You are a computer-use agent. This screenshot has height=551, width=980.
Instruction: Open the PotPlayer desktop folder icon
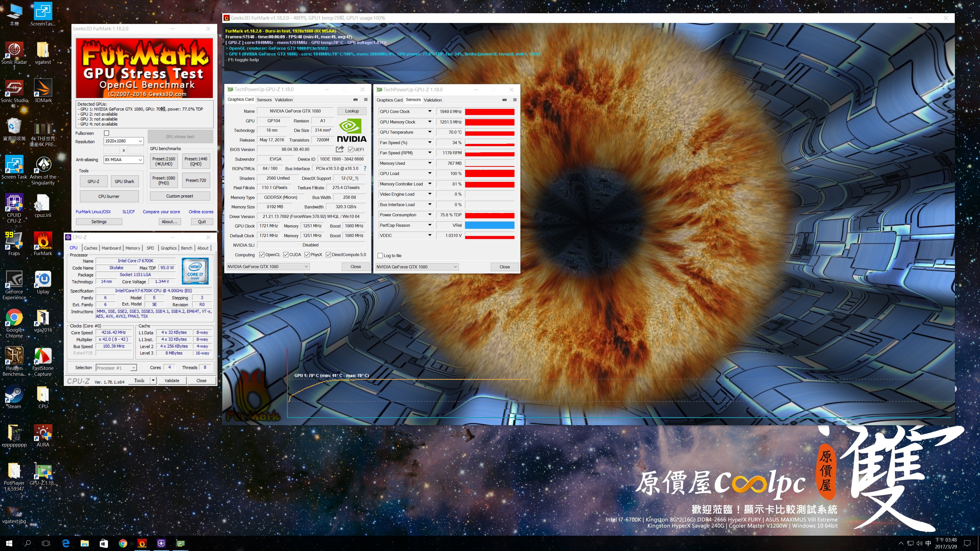[14, 477]
